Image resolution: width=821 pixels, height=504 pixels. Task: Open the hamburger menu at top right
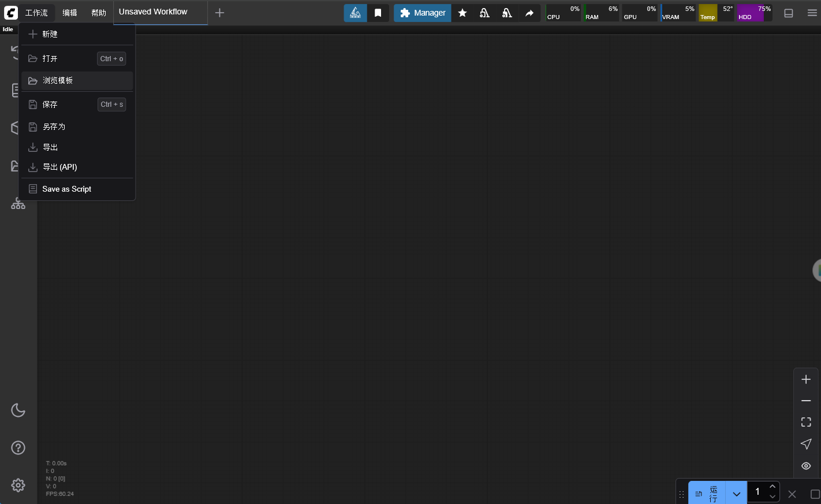tap(812, 13)
